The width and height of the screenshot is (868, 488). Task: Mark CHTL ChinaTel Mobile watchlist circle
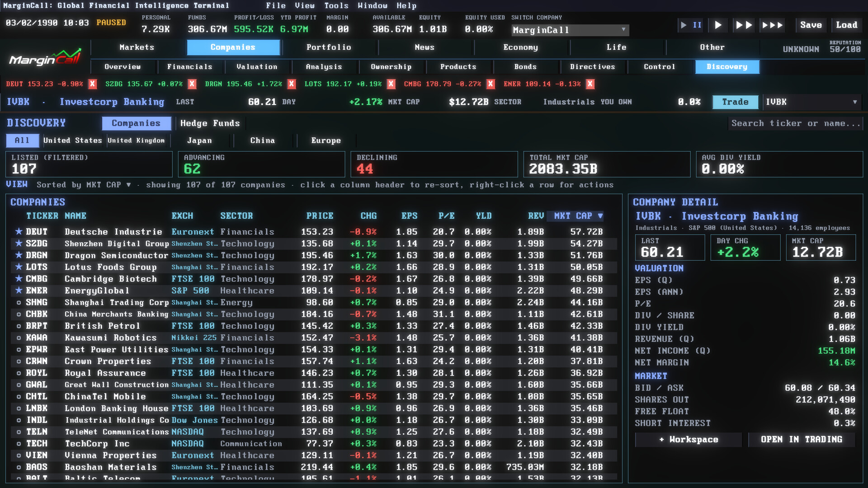[19, 396]
